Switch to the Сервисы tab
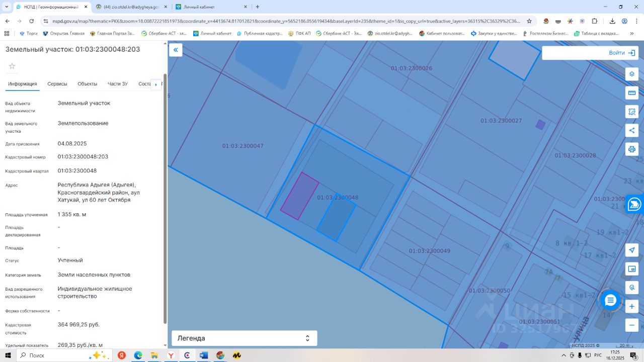The width and height of the screenshot is (644, 362). (x=57, y=84)
